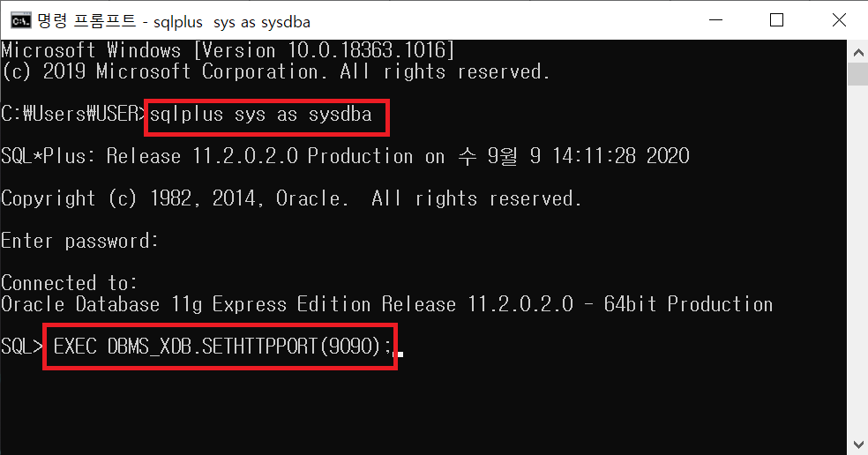Click the scrollbar up arrow
The height and width of the screenshot is (455, 868).
(858, 53)
